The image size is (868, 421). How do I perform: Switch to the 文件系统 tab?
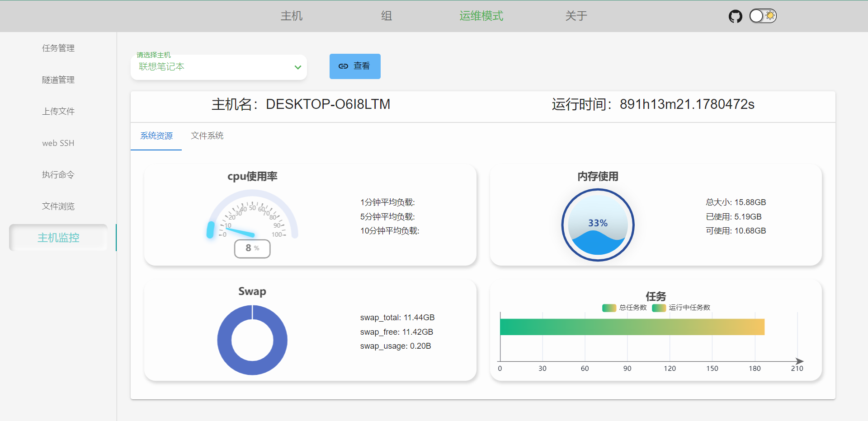click(207, 136)
